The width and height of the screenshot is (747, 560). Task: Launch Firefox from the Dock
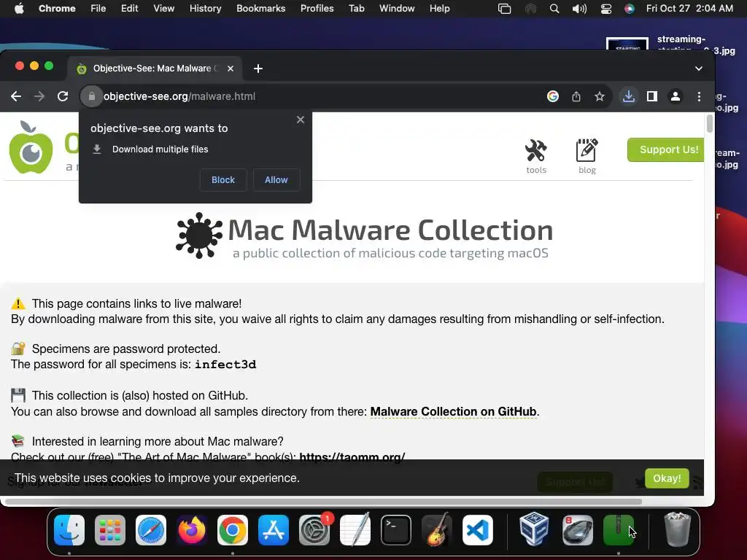point(192,530)
